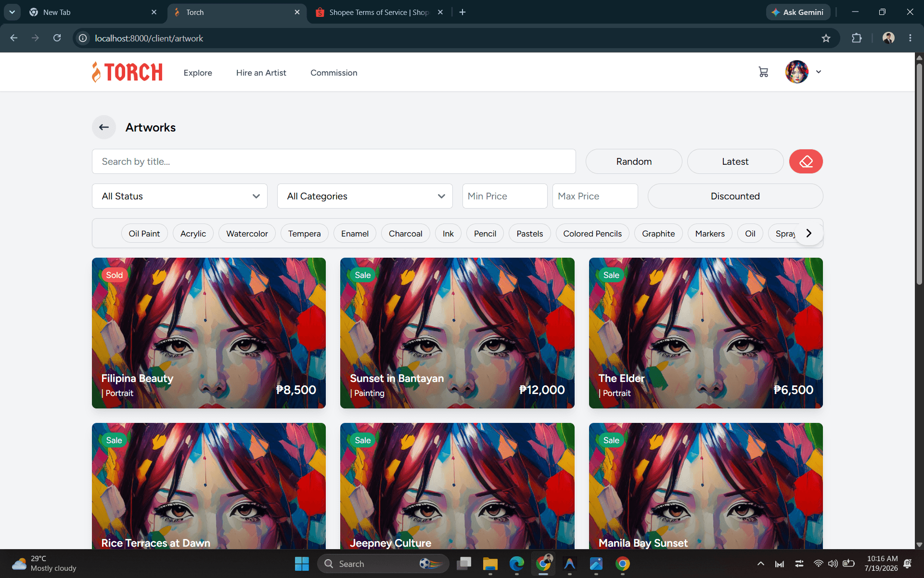Reload the page in the browser

(57, 38)
